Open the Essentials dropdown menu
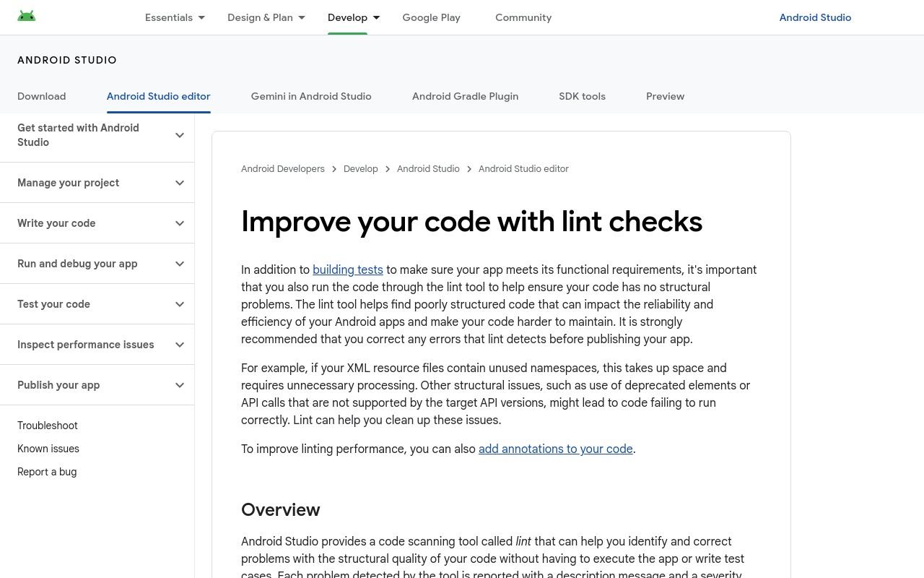 [x=175, y=17]
